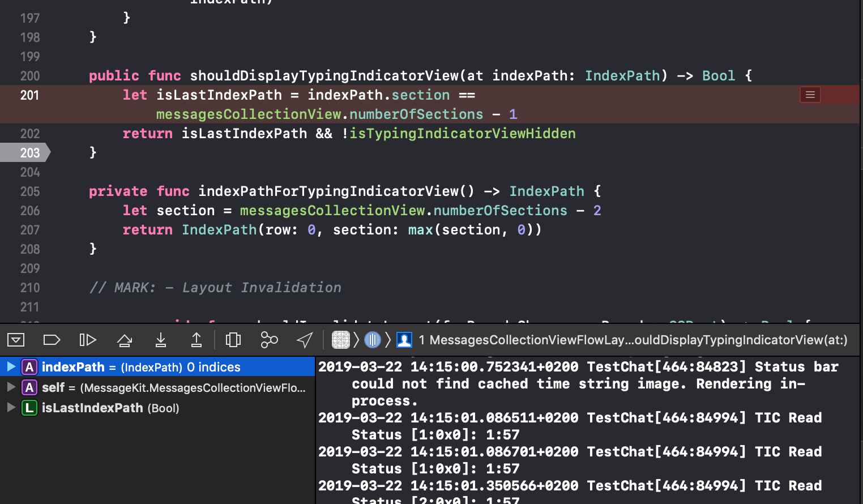Click line number 206 in gutter
This screenshot has width=863, height=504.
29,211
